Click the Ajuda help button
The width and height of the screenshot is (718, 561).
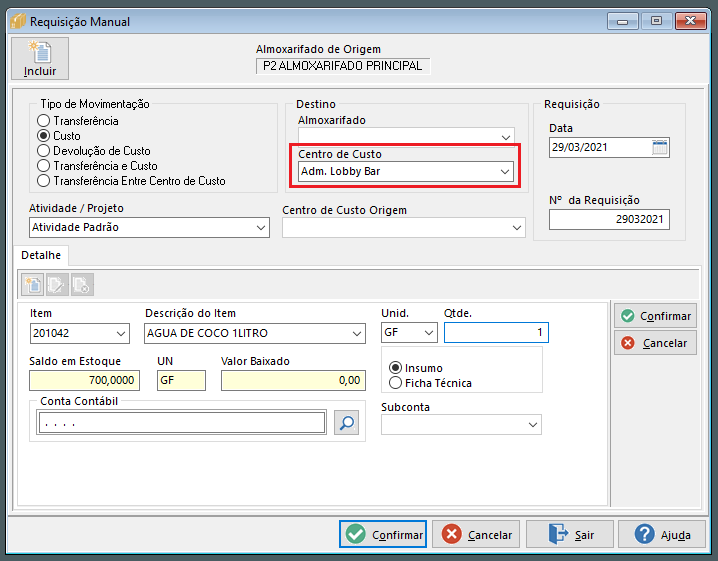[662, 534]
